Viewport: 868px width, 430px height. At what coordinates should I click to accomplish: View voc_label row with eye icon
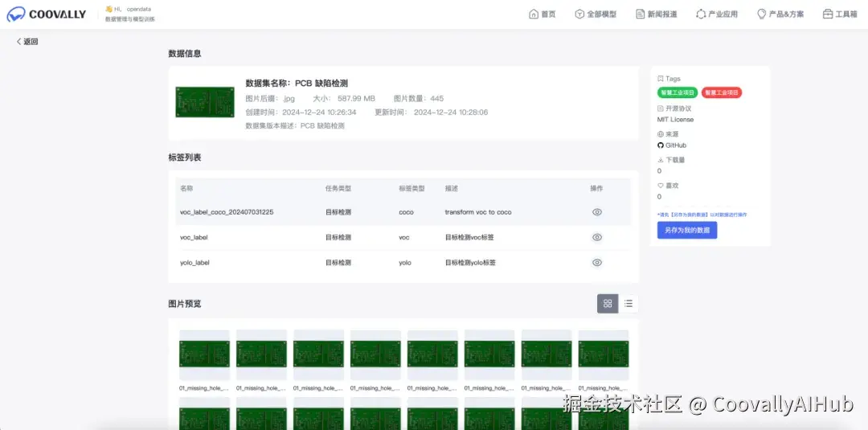596,237
